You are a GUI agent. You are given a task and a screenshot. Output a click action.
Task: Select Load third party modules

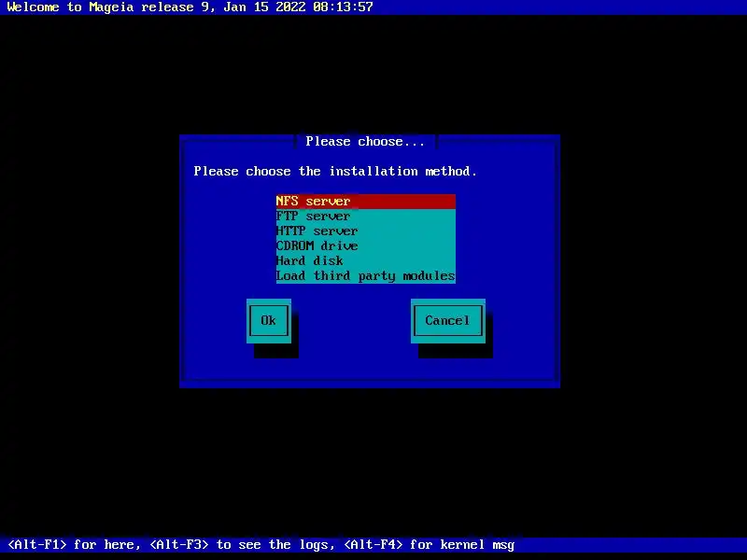(365, 275)
